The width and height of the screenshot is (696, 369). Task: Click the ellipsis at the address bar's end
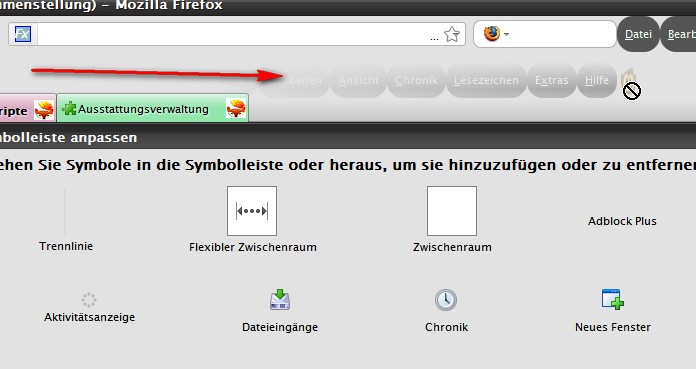pos(434,39)
